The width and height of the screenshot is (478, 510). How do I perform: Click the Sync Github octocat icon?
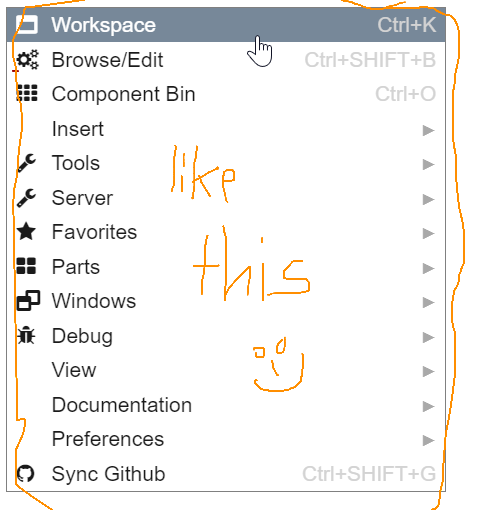coord(26,474)
